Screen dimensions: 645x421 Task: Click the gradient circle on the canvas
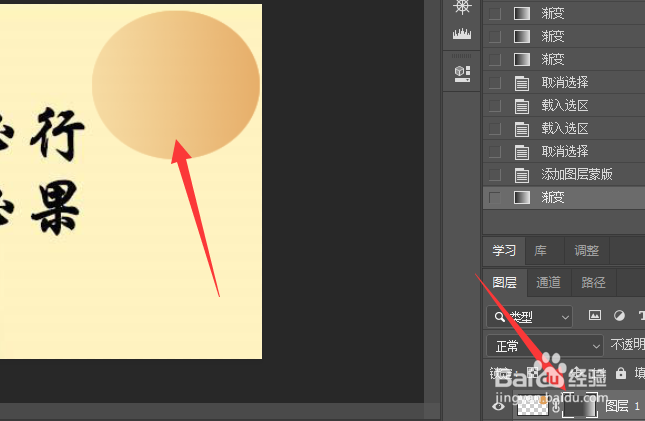click(x=176, y=84)
